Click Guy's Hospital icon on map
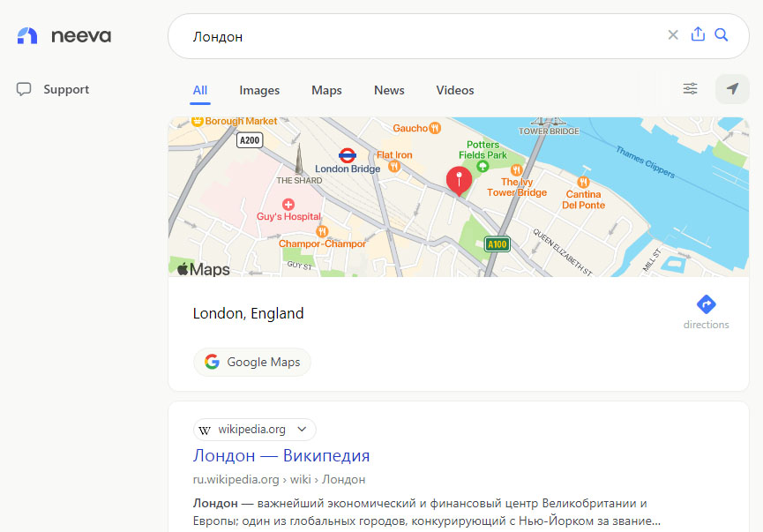763x532 pixels. tap(288, 204)
